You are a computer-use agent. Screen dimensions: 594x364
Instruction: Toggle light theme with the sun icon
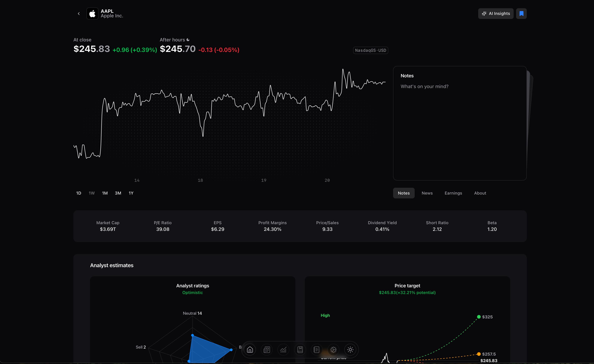click(350, 350)
